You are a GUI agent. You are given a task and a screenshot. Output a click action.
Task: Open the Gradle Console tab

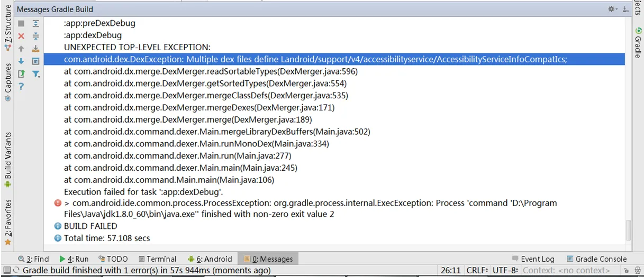(596, 259)
